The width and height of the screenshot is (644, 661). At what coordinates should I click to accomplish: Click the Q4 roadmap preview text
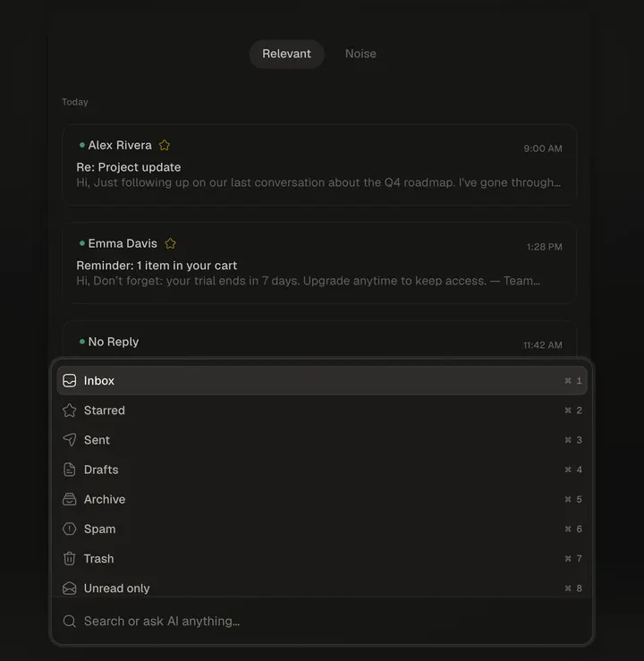(318, 182)
